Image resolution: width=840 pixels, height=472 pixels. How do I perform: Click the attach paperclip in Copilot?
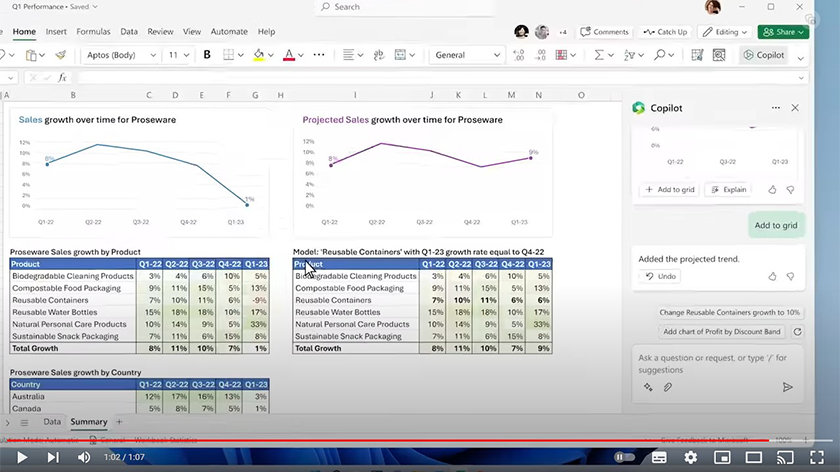click(668, 387)
